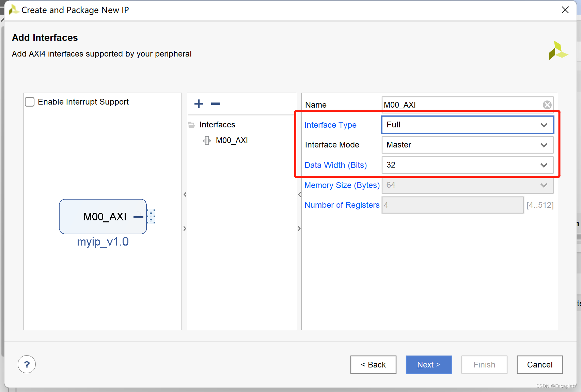Screen dimensions: 581x392
Task: Click the myip_v1.0 label below block
Action: [103, 242]
